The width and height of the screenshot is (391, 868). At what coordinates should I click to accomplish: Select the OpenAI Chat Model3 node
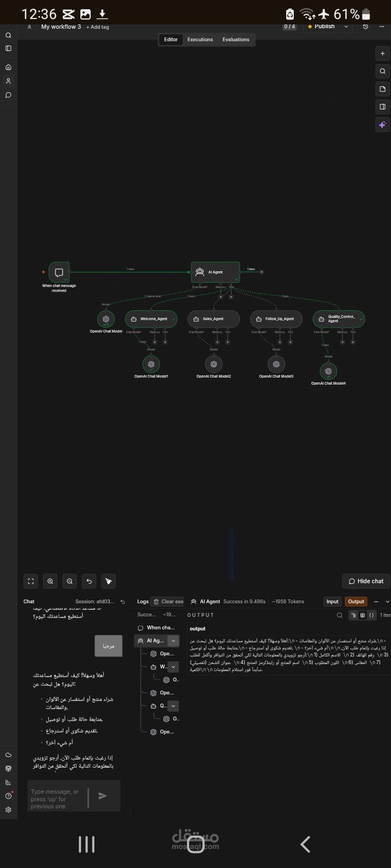point(276,364)
